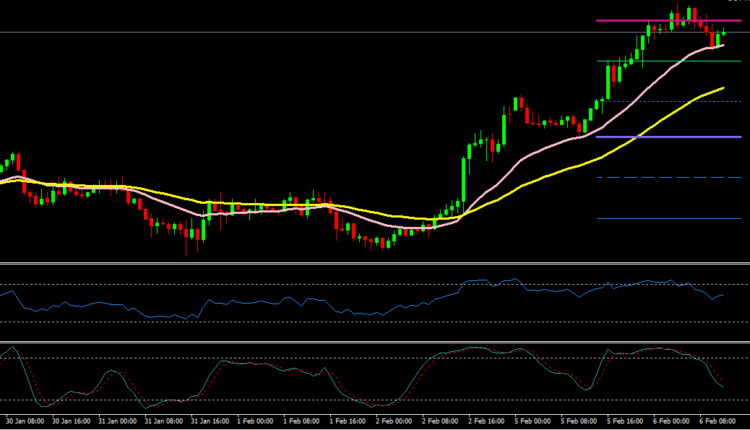Select the solid blue bottom support line
750x430 pixels.
pos(660,218)
